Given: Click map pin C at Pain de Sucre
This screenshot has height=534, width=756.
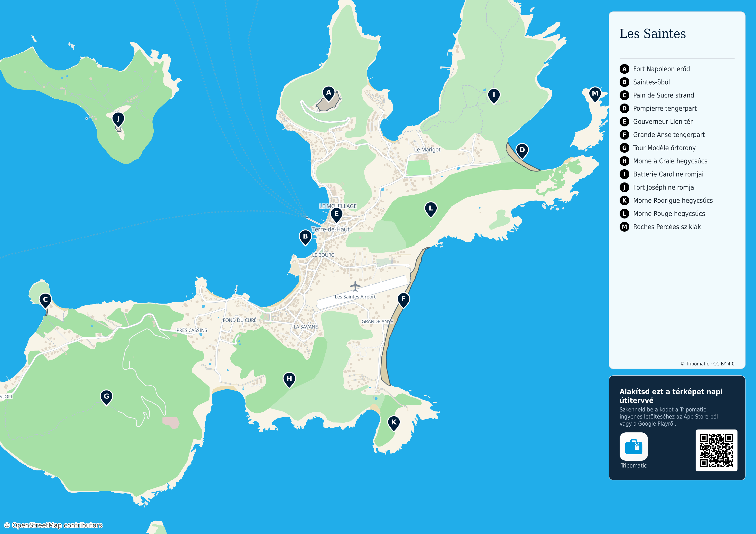Looking at the screenshot, I should coord(46,300).
